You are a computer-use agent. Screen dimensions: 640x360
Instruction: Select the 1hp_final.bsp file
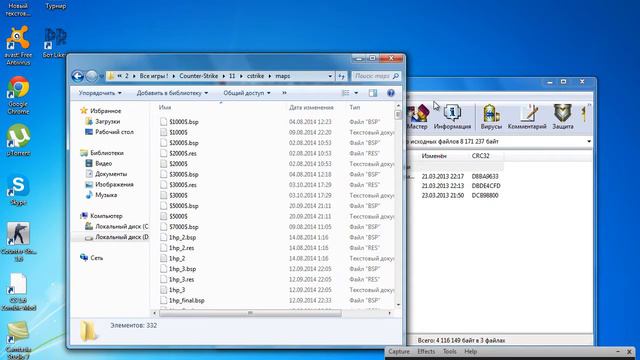click(187, 300)
